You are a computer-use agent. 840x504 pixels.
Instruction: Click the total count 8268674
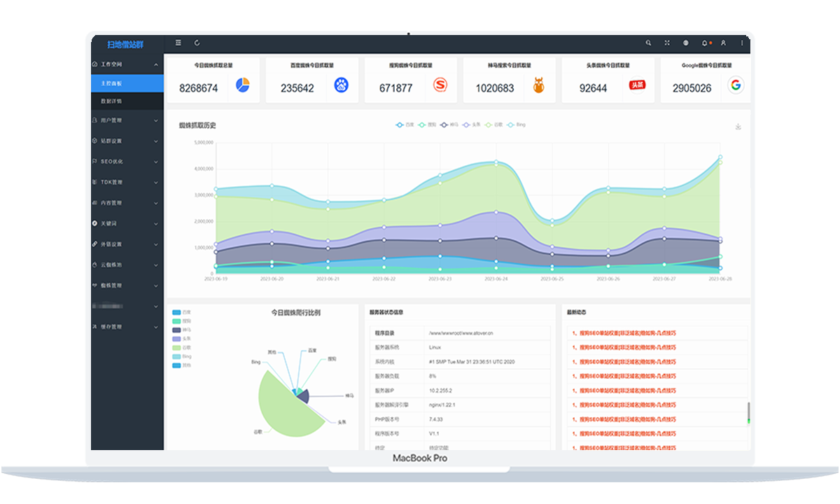click(199, 88)
